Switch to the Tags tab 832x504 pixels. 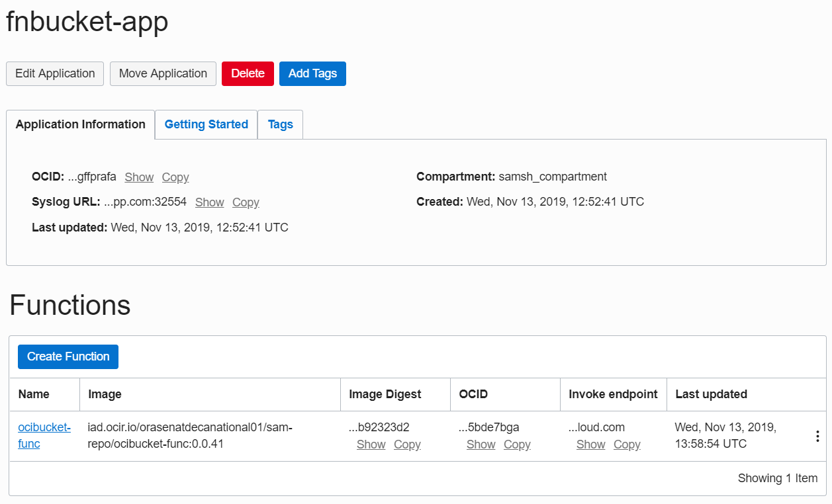coord(280,124)
